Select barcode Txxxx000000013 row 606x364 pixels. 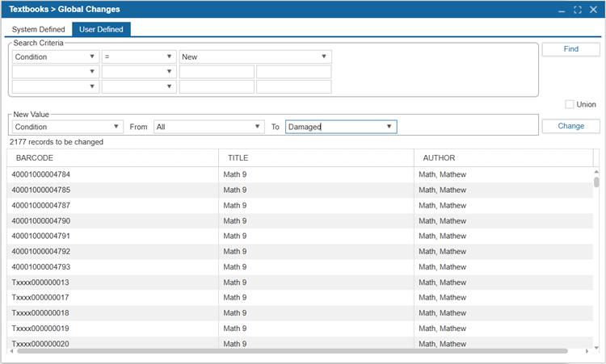[300, 282]
